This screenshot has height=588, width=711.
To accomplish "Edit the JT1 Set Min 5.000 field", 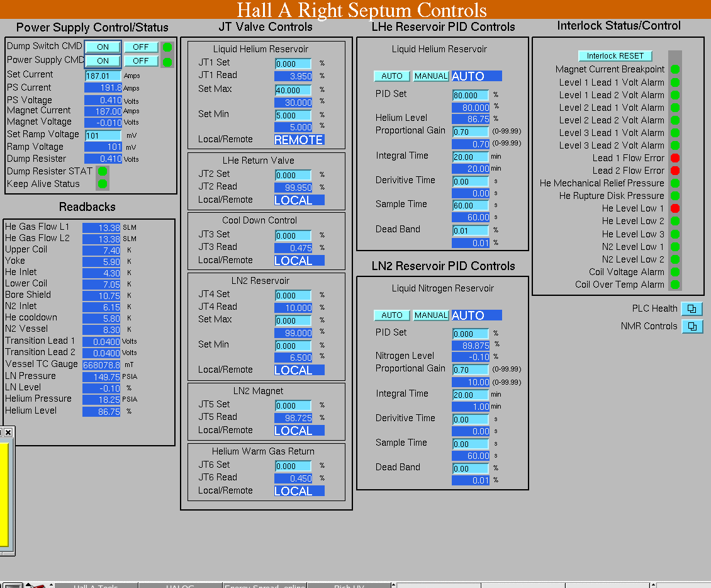I will [x=293, y=115].
